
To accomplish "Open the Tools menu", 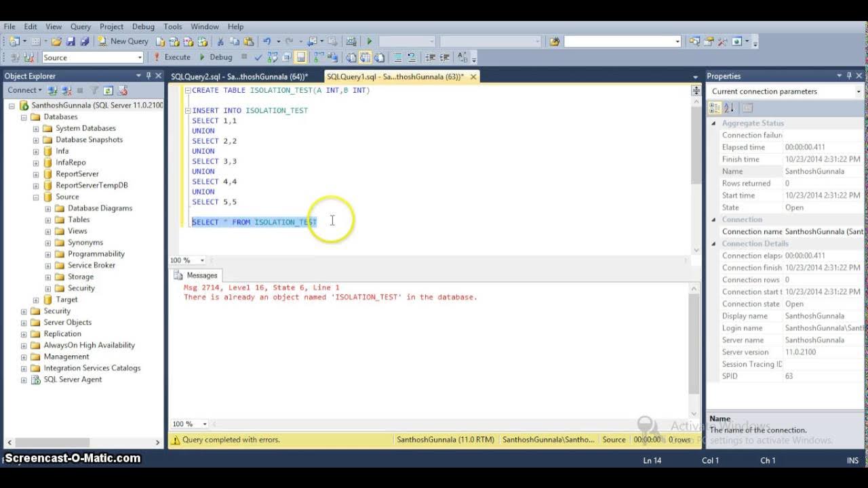I will coord(173,26).
